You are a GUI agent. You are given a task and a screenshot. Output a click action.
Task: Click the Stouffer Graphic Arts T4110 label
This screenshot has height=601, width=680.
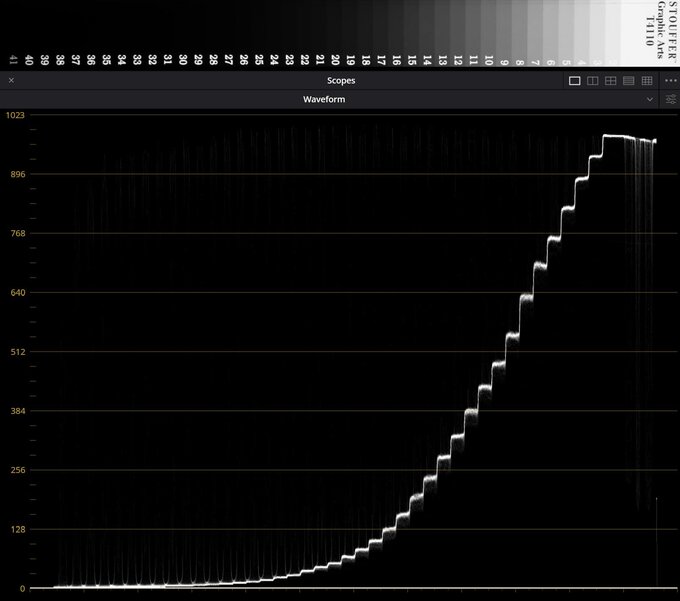(x=660, y=29)
